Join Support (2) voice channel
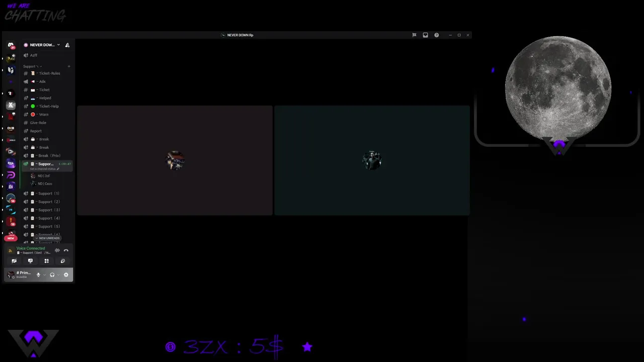644x362 pixels. click(47, 202)
